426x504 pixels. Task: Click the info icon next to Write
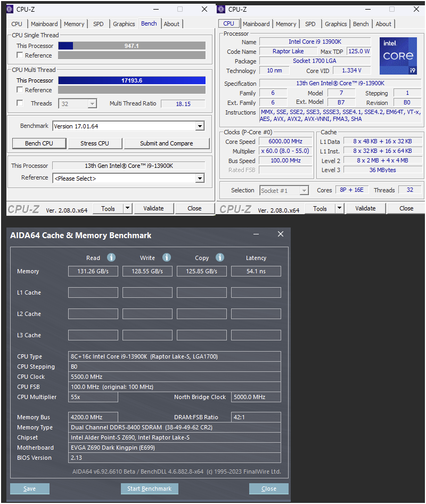(x=167, y=257)
